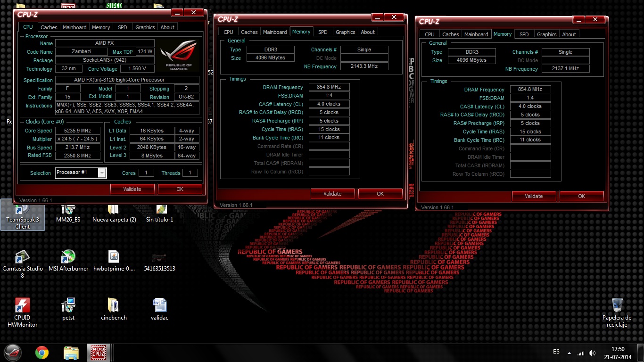Image resolution: width=644 pixels, height=362 pixels.
Task: Launch CPUID HWMonitor shortcut
Action: 22,313
